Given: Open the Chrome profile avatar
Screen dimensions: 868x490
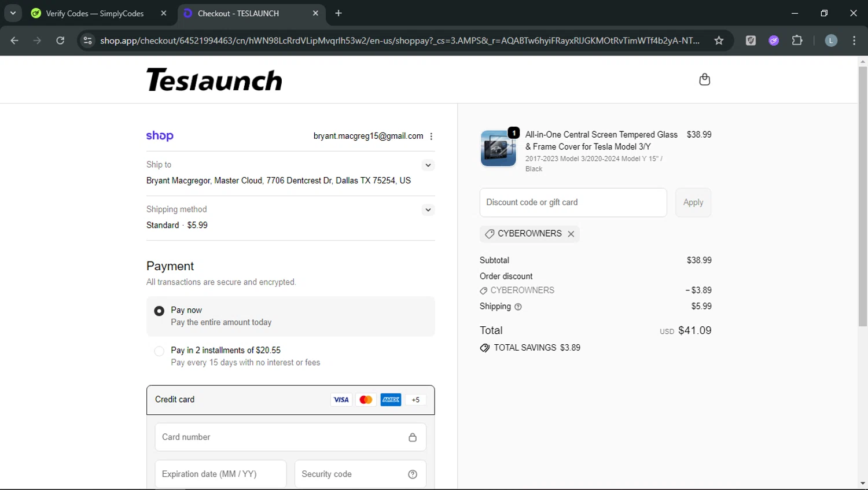Looking at the screenshot, I should pos(831,40).
